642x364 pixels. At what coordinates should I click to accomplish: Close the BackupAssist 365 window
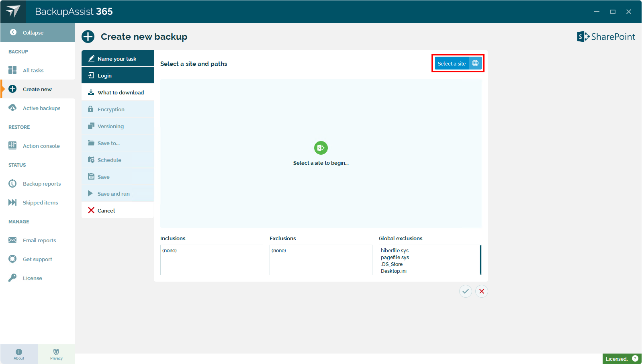629,12
